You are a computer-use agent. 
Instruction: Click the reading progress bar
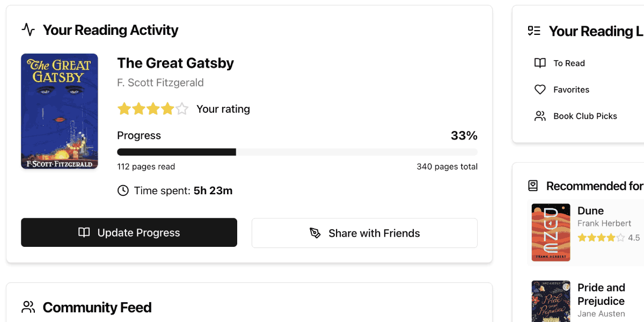(297, 152)
